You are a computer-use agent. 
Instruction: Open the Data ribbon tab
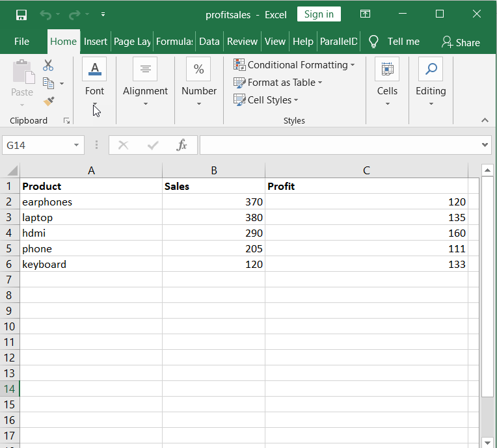pyautogui.click(x=209, y=42)
